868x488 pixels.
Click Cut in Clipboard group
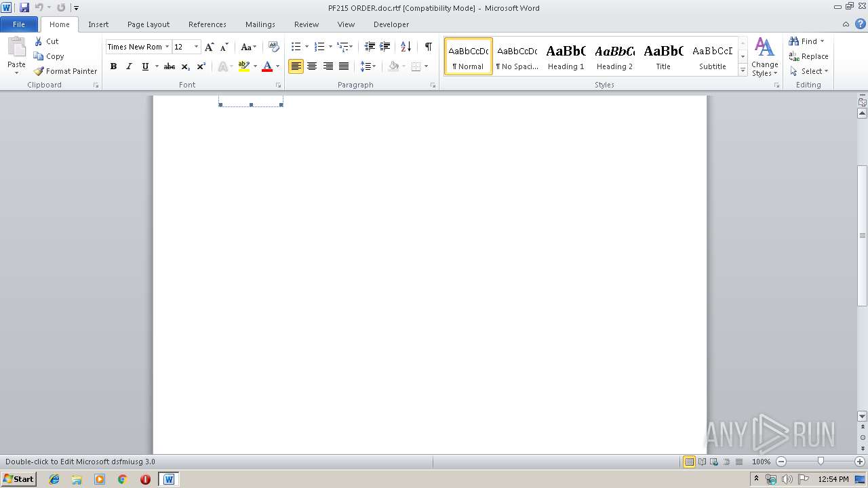[x=47, y=41]
